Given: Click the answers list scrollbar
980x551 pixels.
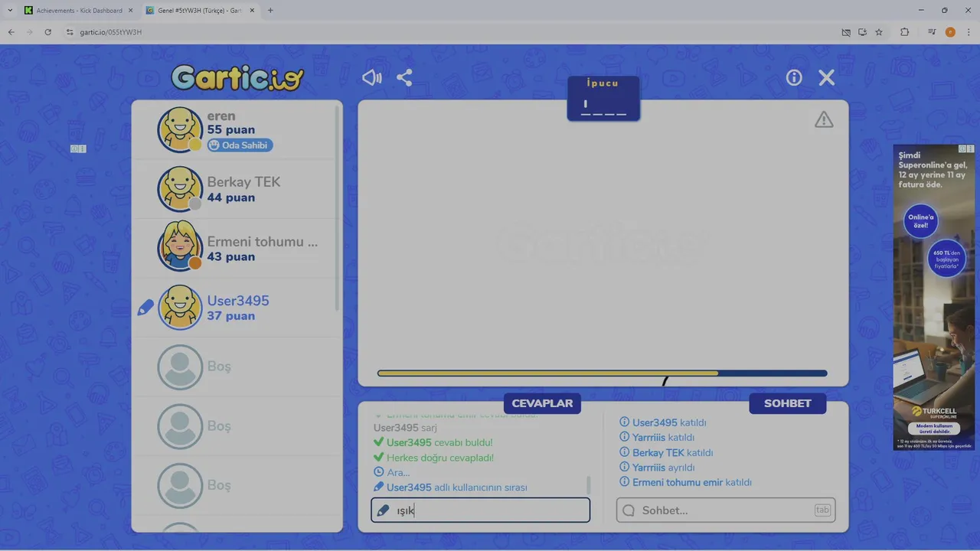Looking at the screenshot, I should pos(588,484).
